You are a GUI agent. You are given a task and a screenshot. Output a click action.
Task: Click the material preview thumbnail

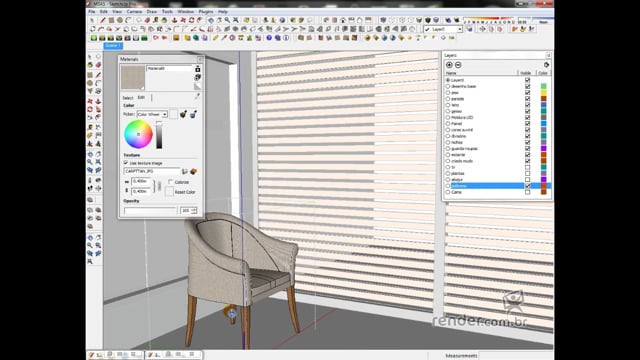pos(133,78)
